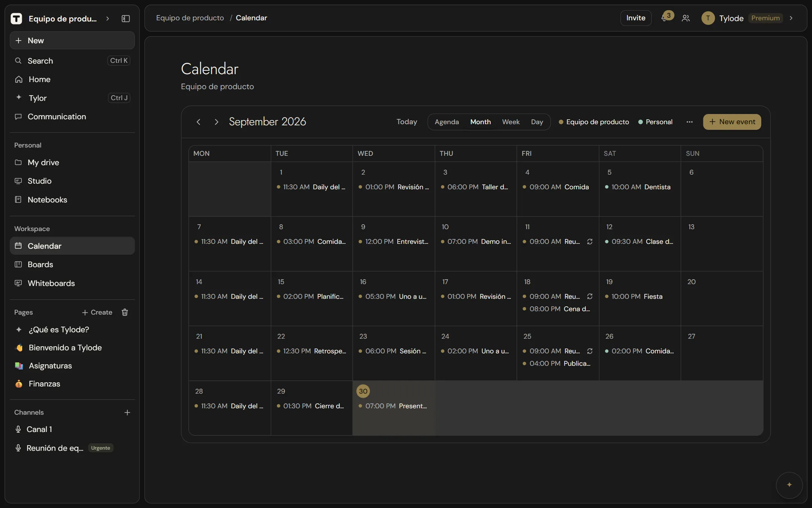812x508 pixels.
Task: Open Studio in Personal section
Action: [x=72, y=181]
